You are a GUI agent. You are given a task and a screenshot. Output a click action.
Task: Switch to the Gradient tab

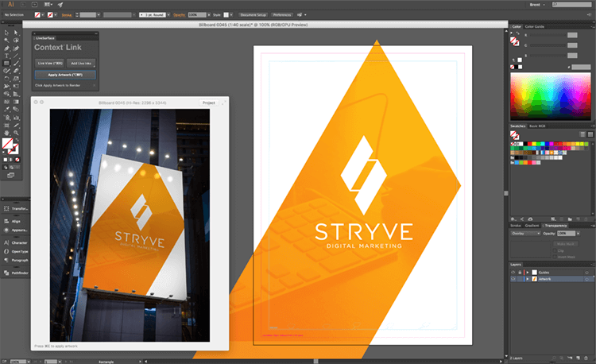[x=532, y=226]
